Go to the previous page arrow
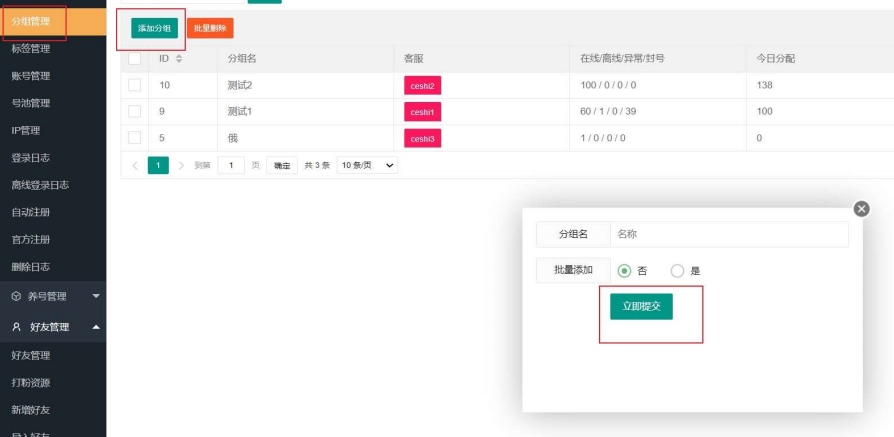The image size is (894, 437). (x=135, y=165)
